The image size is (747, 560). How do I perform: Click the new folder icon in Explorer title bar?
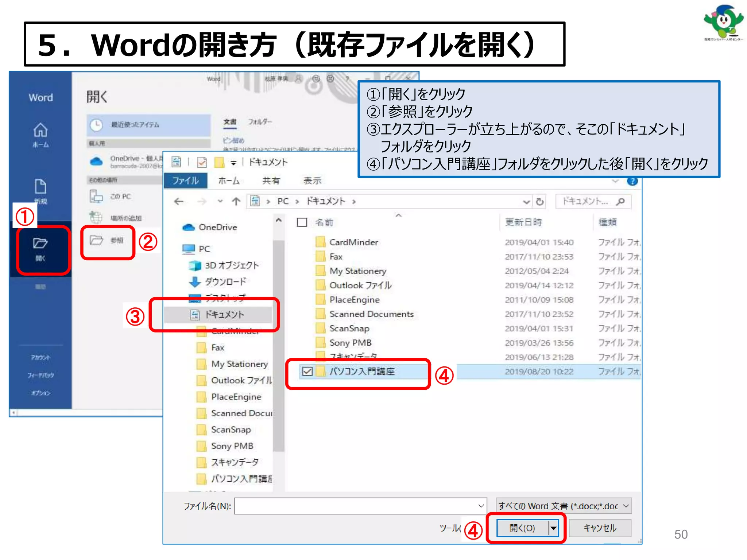pyautogui.click(x=219, y=162)
